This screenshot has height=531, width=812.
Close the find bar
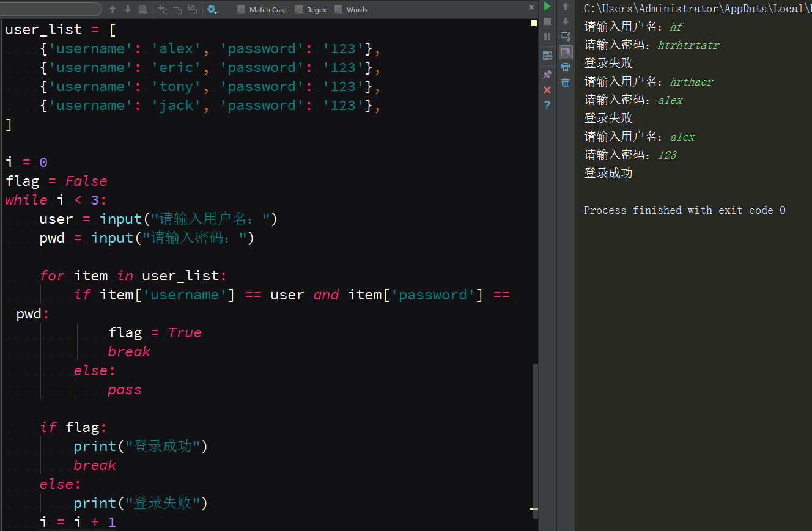531,7
